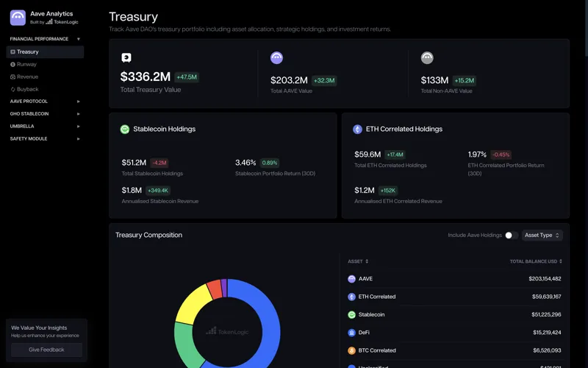Click the $15,219,424 DeFi balance
Viewport: 588px width, 368px height.
(x=547, y=333)
